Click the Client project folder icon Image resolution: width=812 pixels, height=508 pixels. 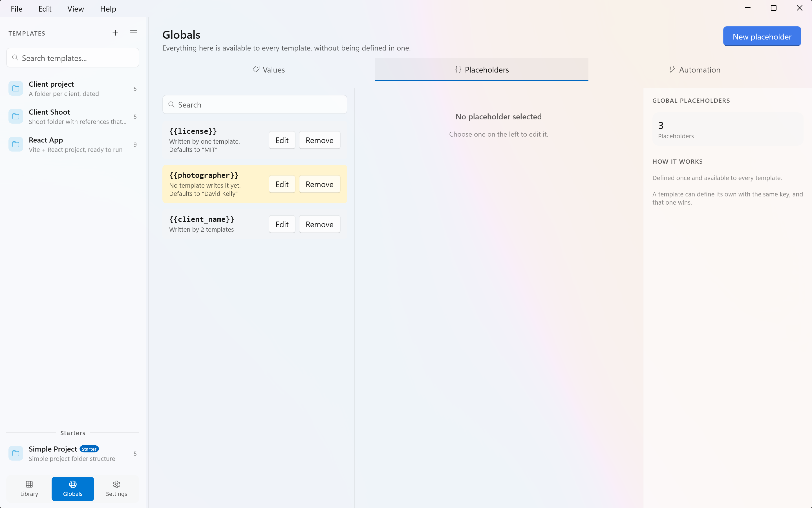click(16, 88)
